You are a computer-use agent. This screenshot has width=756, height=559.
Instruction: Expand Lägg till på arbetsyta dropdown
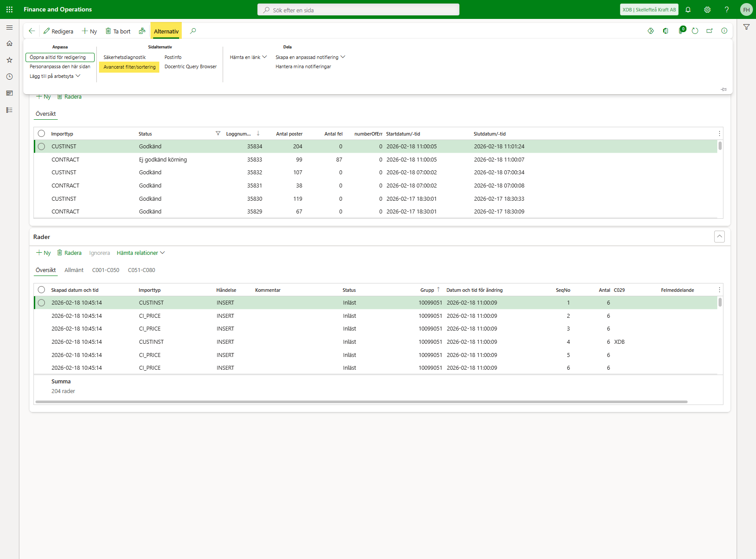tap(55, 76)
